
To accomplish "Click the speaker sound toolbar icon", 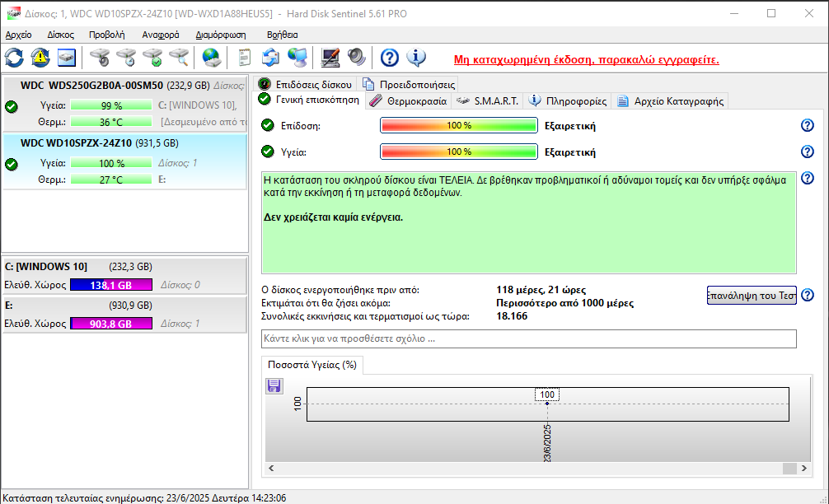I will pos(357,57).
